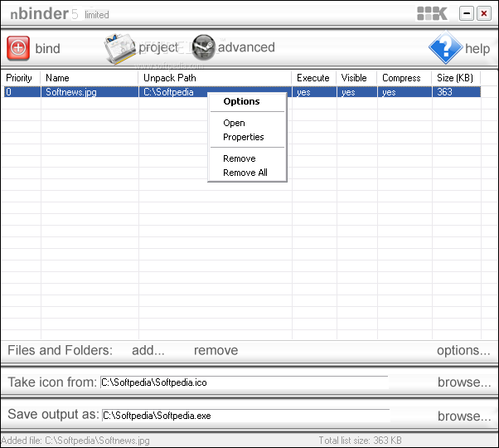Click the bind label
The height and width of the screenshot is (448, 499).
point(47,49)
